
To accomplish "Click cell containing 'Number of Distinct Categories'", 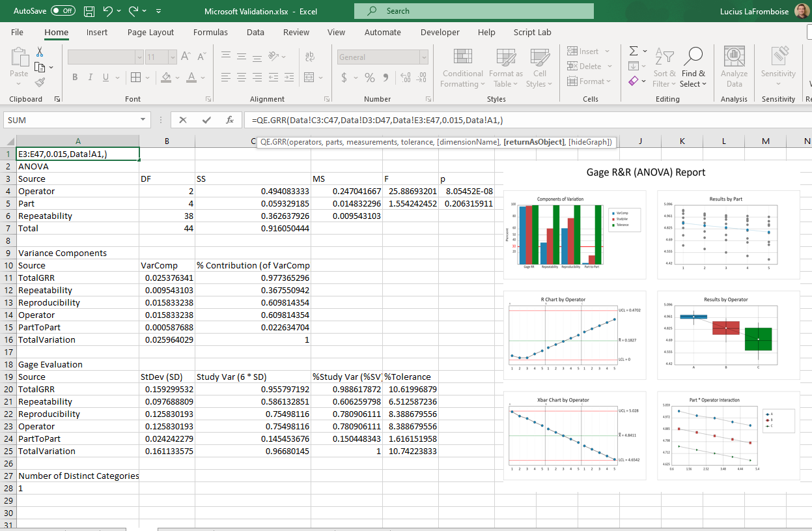I will pos(78,476).
